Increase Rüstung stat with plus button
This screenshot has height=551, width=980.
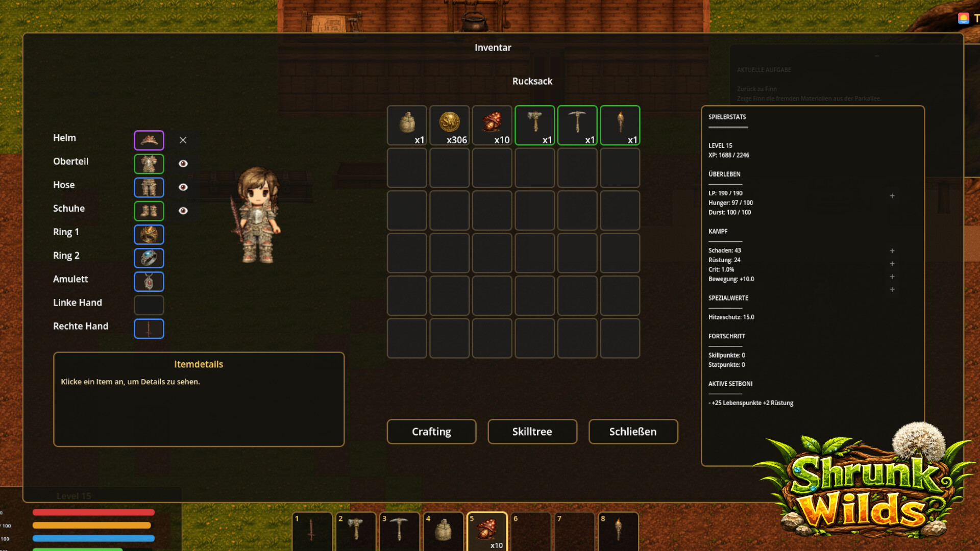[x=892, y=264]
